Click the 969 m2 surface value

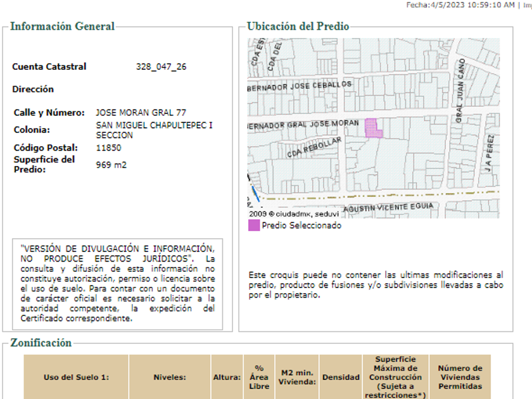111,164
